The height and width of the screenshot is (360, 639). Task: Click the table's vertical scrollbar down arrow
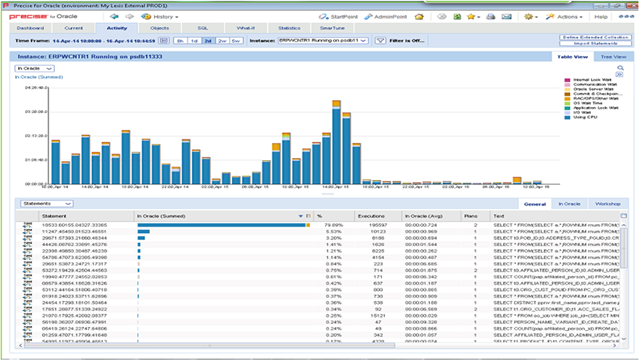[x=624, y=338]
